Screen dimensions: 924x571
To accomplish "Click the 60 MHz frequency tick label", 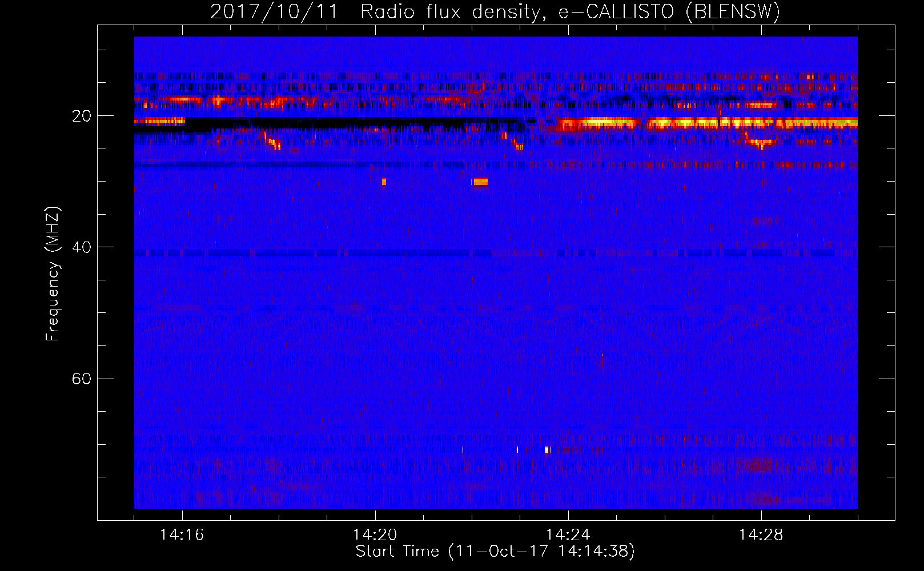I will point(82,379).
